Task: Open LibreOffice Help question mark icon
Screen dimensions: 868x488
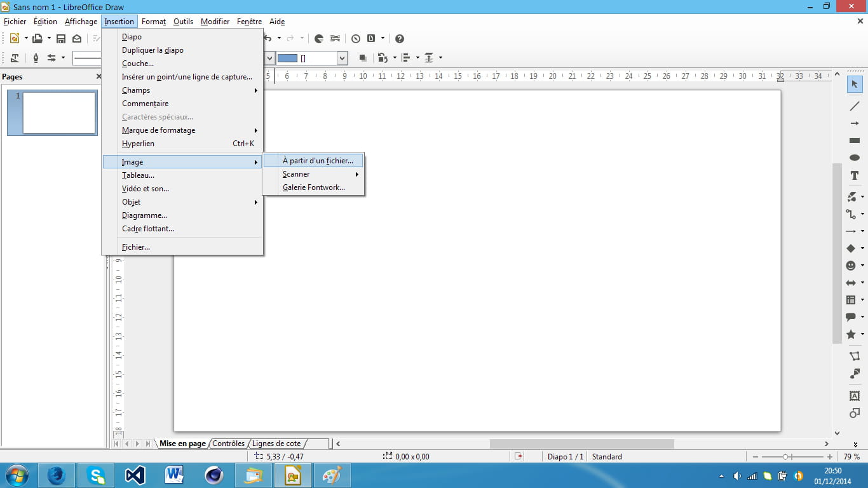Action: [400, 38]
